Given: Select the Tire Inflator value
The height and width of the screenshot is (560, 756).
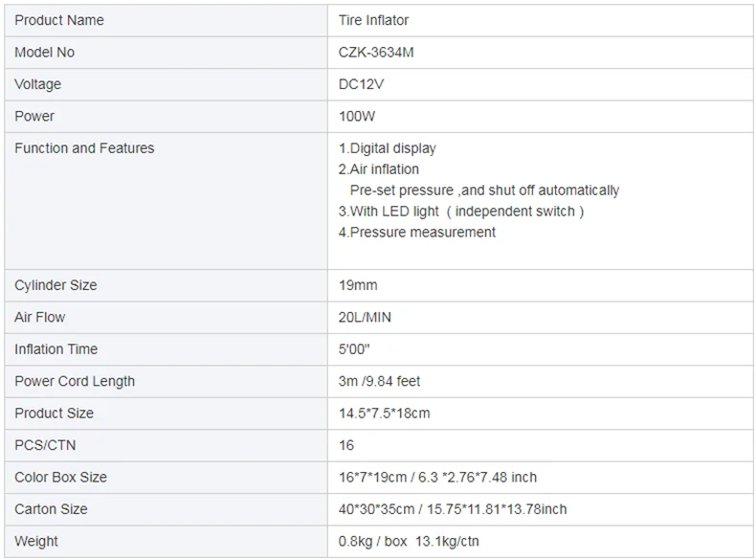Looking at the screenshot, I should click(374, 20).
